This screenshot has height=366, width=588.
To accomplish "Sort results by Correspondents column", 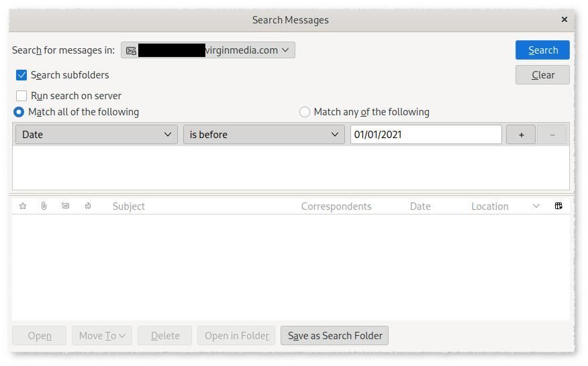I will [336, 206].
